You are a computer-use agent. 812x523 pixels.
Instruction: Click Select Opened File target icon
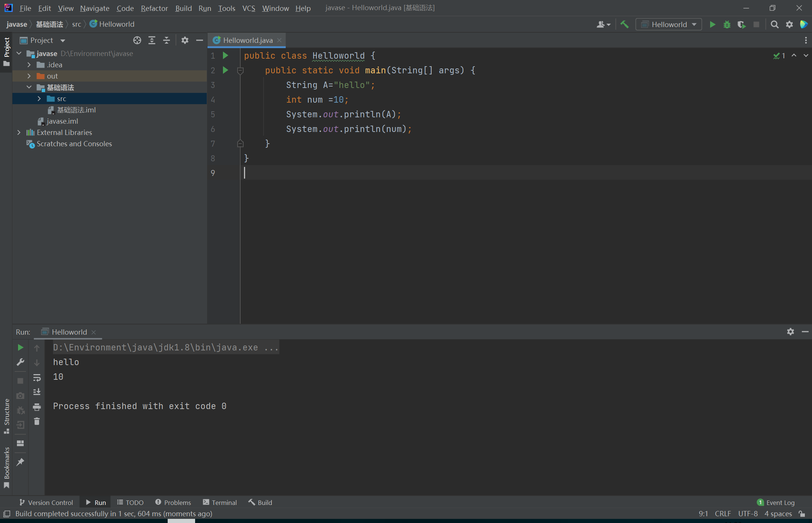pos(137,40)
